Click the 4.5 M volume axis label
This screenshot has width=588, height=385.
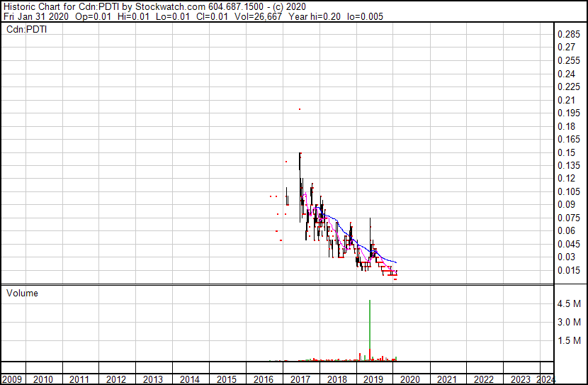[x=569, y=303]
